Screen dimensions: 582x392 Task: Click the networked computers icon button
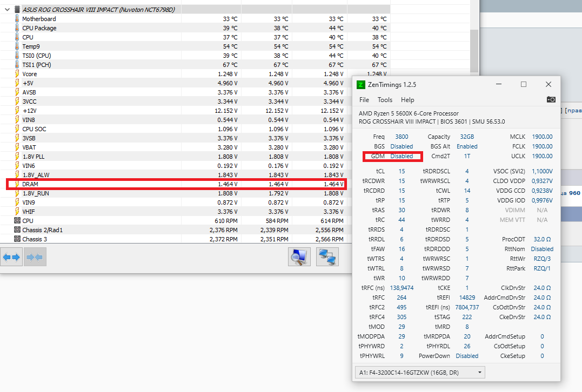click(327, 257)
